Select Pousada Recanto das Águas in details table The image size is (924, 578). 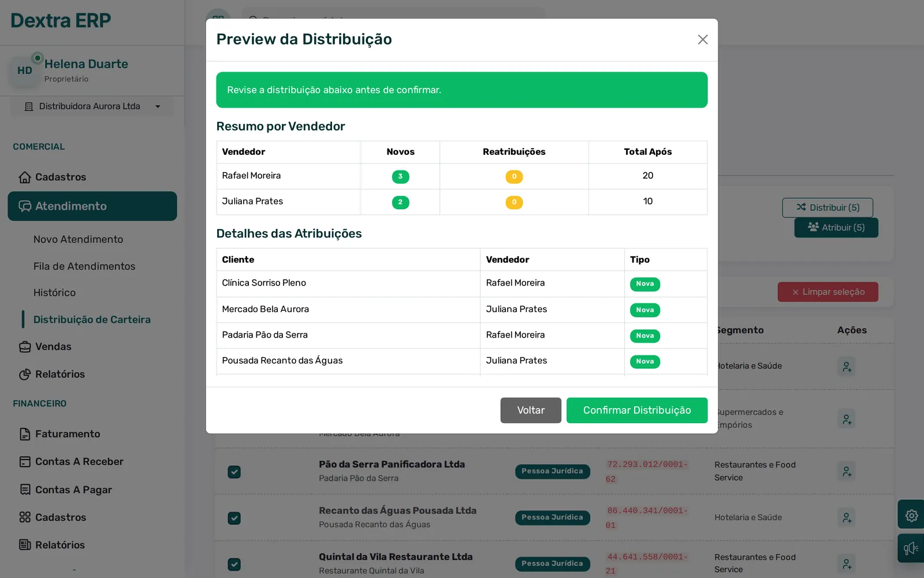click(x=348, y=361)
